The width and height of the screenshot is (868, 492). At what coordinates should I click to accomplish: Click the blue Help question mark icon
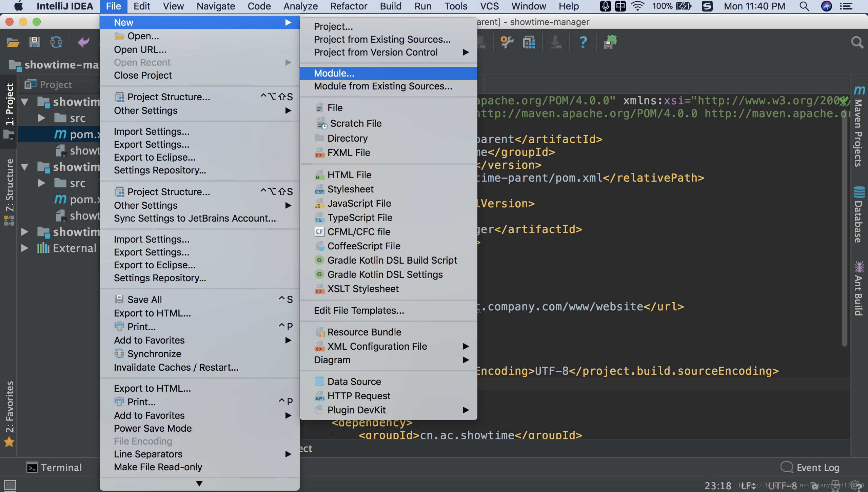[583, 42]
